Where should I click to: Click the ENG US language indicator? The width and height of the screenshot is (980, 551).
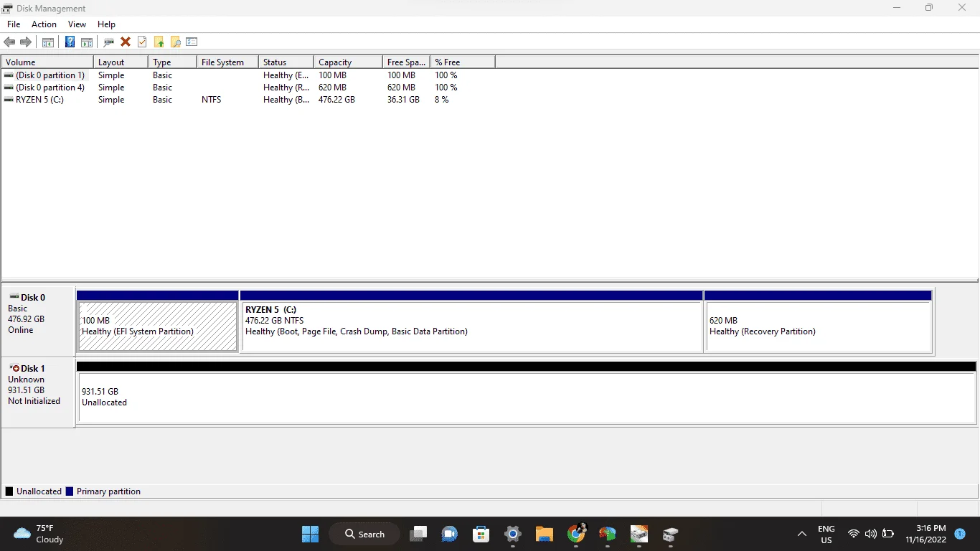[x=826, y=534]
